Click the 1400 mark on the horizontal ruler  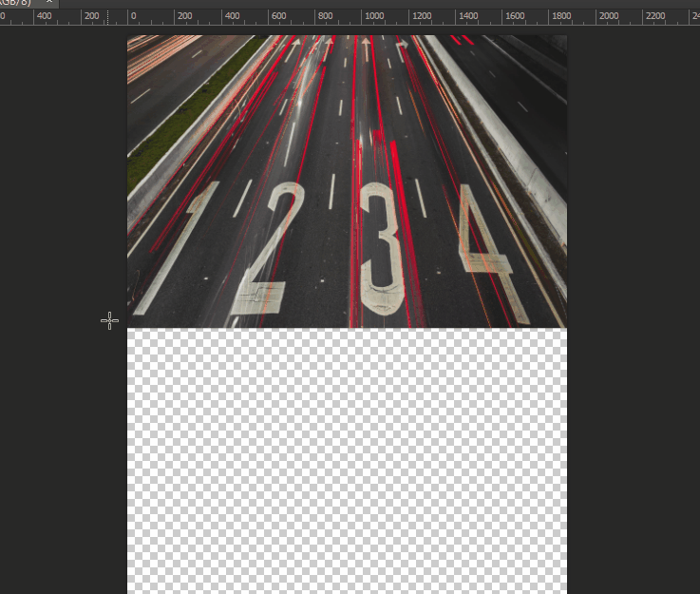tap(468, 16)
